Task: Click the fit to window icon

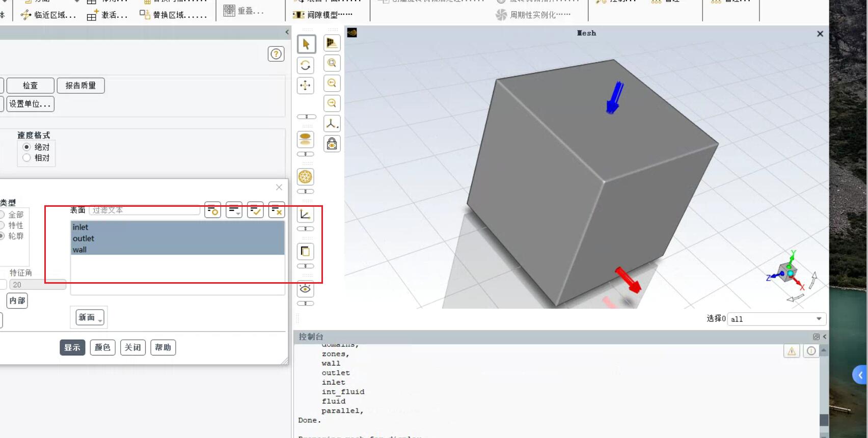Action: coord(332,63)
